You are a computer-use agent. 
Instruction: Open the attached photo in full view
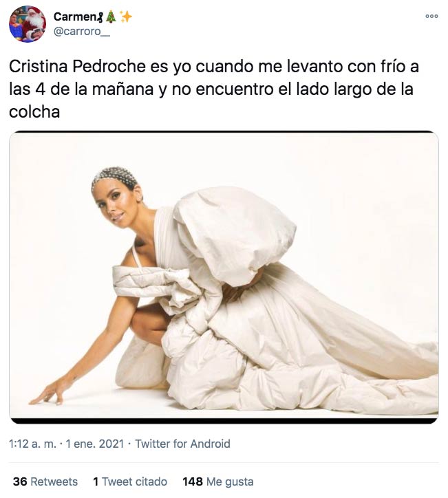pyautogui.click(x=224, y=277)
